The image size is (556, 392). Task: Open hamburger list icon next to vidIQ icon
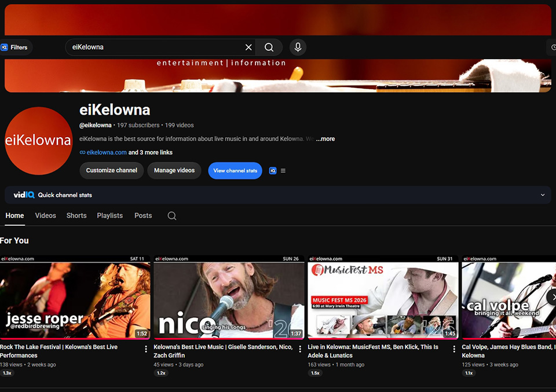[283, 171]
